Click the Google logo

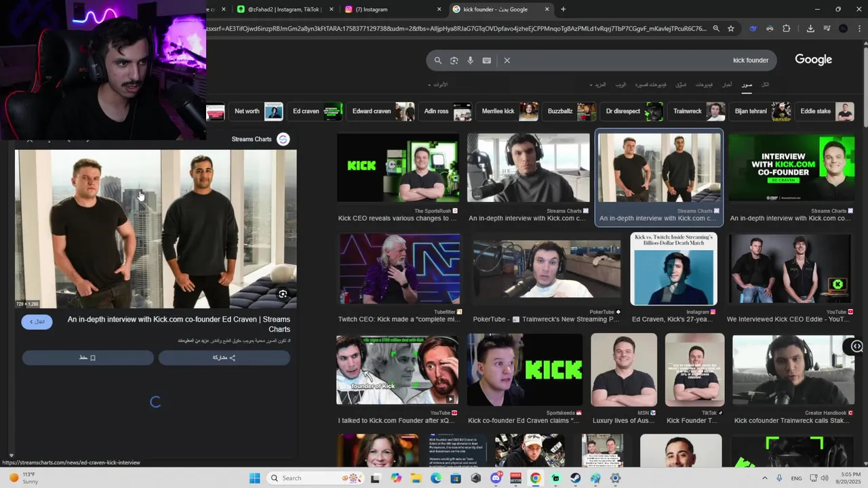pyautogui.click(x=813, y=60)
